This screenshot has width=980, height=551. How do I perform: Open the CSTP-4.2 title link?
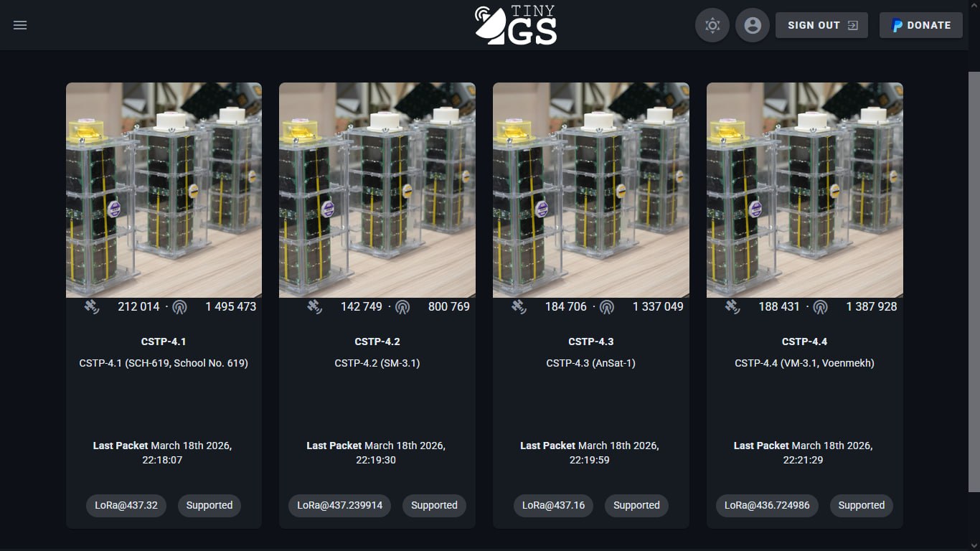(x=377, y=342)
